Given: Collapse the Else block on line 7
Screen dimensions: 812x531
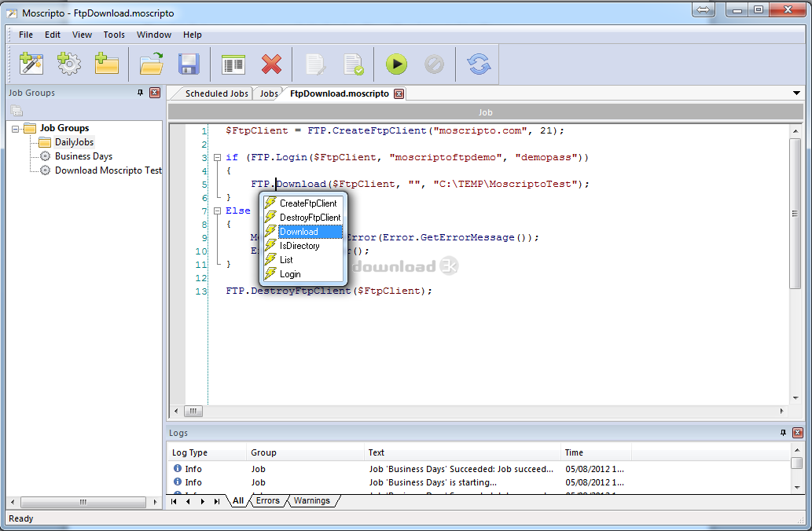Looking at the screenshot, I should pos(217,211).
